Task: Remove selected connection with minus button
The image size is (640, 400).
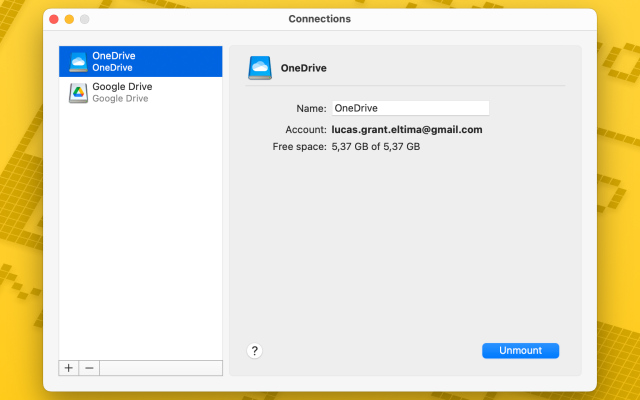Action: (89, 368)
